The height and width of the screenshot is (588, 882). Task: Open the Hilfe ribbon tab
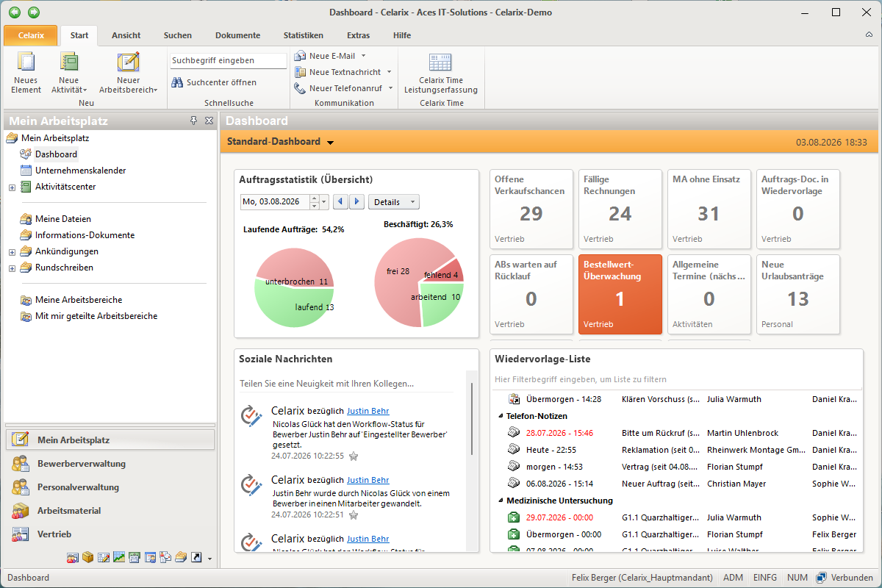402,35
